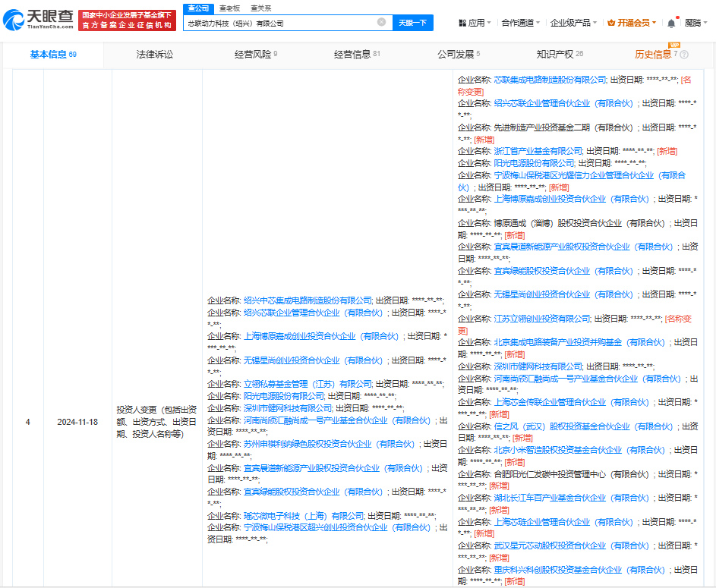Select the 查公司 search tab
716x588 pixels.
click(198, 8)
